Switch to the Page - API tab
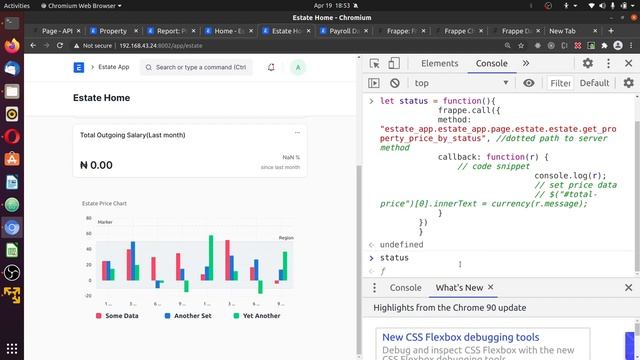Screen dimensions: 640x360 click(x=57, y=31)
